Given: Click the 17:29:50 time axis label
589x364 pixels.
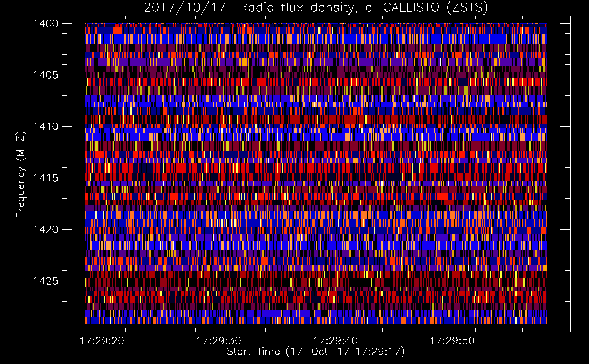Looking at the screenshot, I should (x=452, y=341).
